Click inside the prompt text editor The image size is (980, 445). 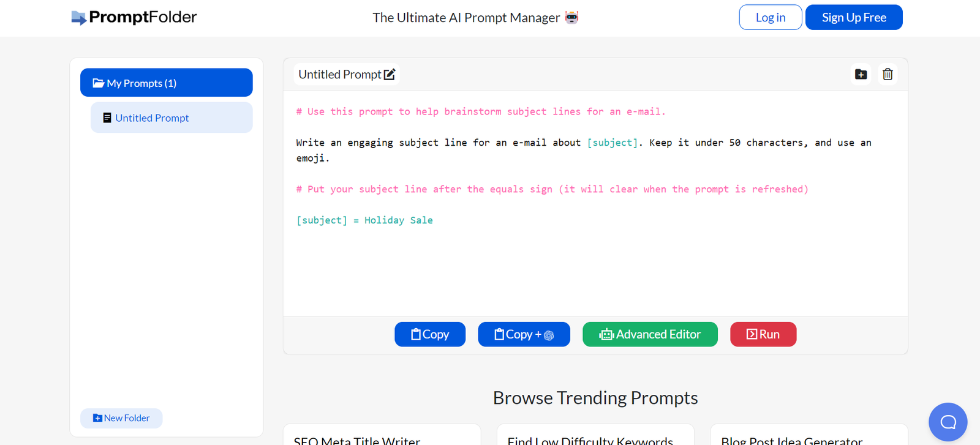click(x=594, y=263)
